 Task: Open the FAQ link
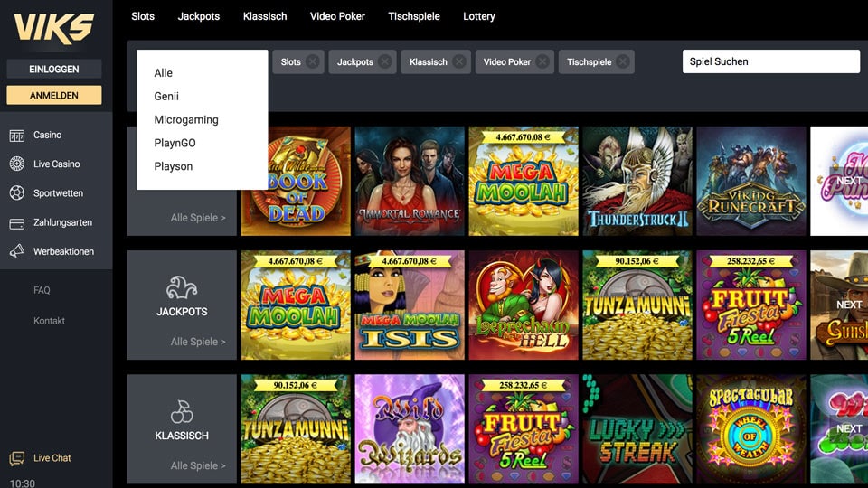[x=42, y=290]
